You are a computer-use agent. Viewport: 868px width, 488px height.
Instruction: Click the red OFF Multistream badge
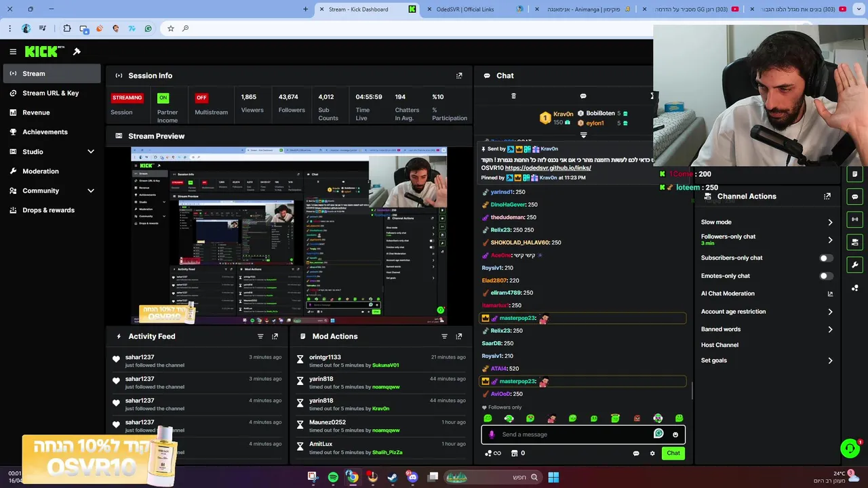pyautogui.click(x=201, y=98)
